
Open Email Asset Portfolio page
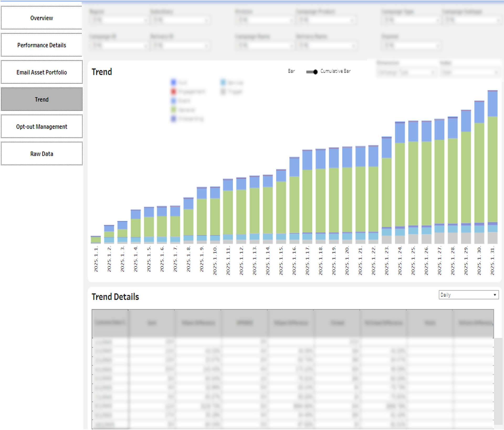(41, 72)
